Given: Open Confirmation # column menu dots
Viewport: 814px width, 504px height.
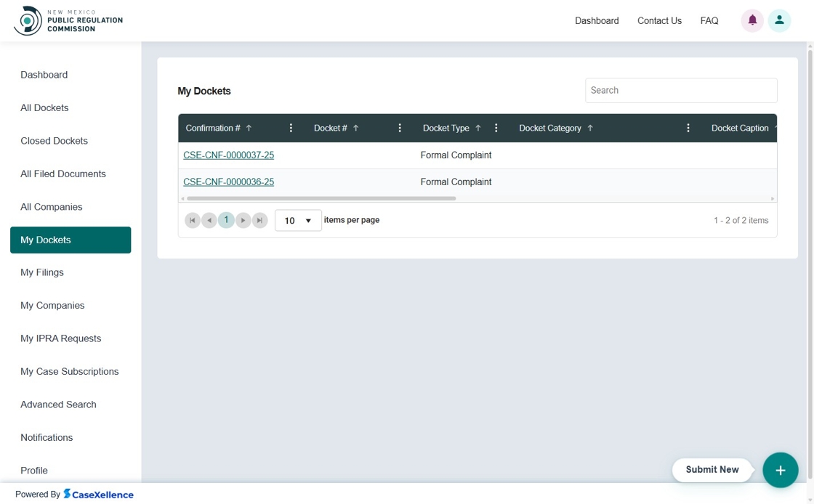Looking at the screenshot, I should pos(291,128).
